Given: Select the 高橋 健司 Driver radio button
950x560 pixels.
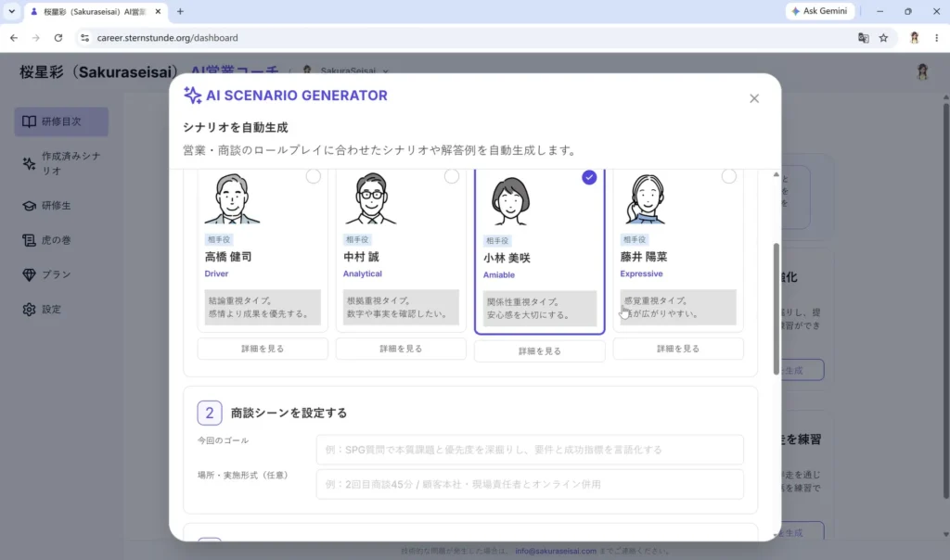Looking at the screenshot, I should (313, 176).
